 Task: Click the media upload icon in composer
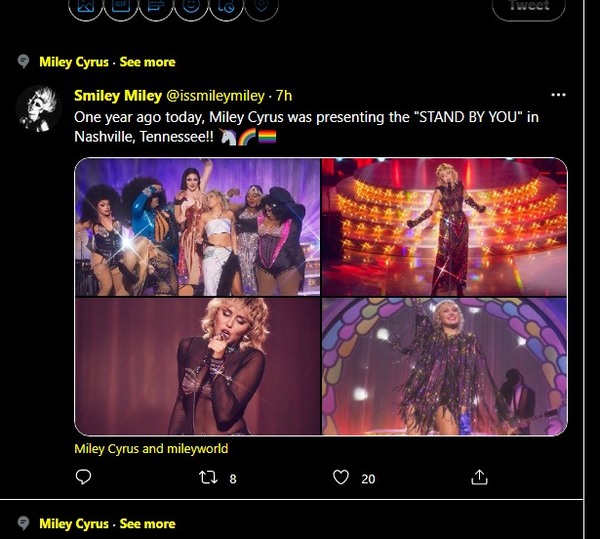pyautogui.click(x=86, y=6)
